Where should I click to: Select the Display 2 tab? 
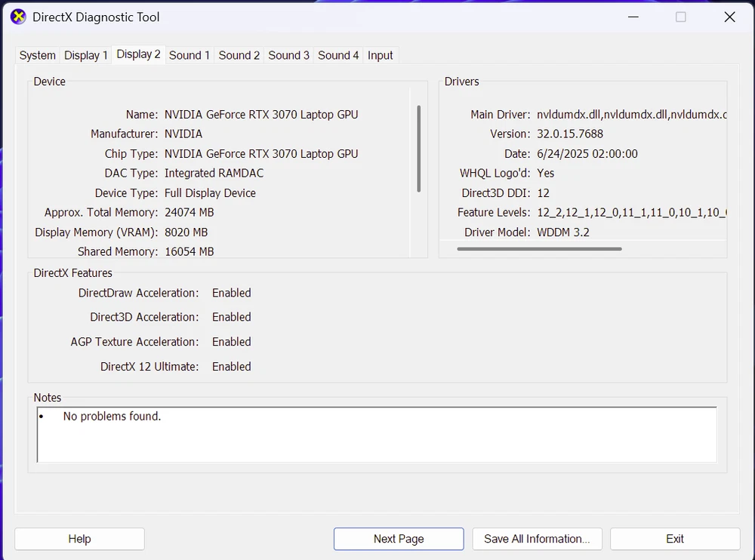coord(138,54)
